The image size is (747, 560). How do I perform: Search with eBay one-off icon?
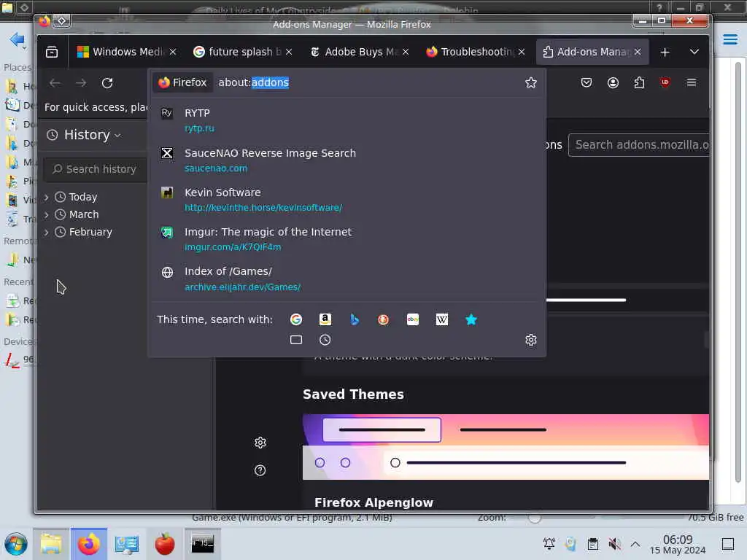point(413,319)
